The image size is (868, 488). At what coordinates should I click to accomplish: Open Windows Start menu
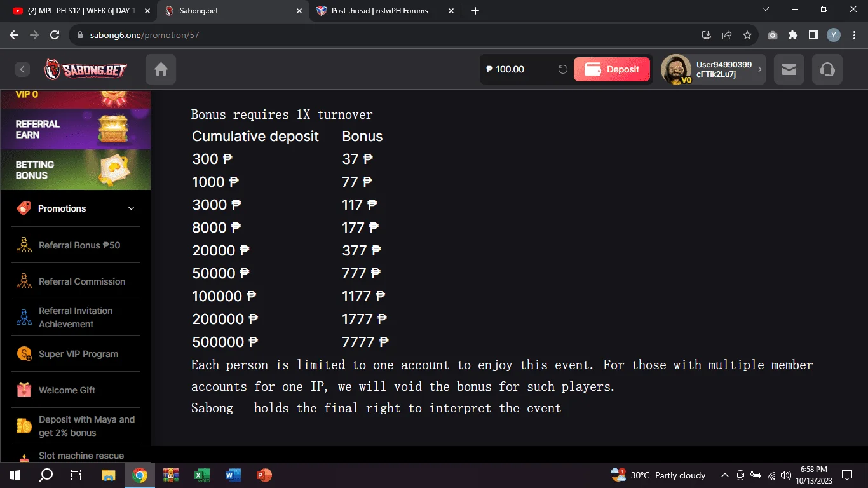click(15, 475)
